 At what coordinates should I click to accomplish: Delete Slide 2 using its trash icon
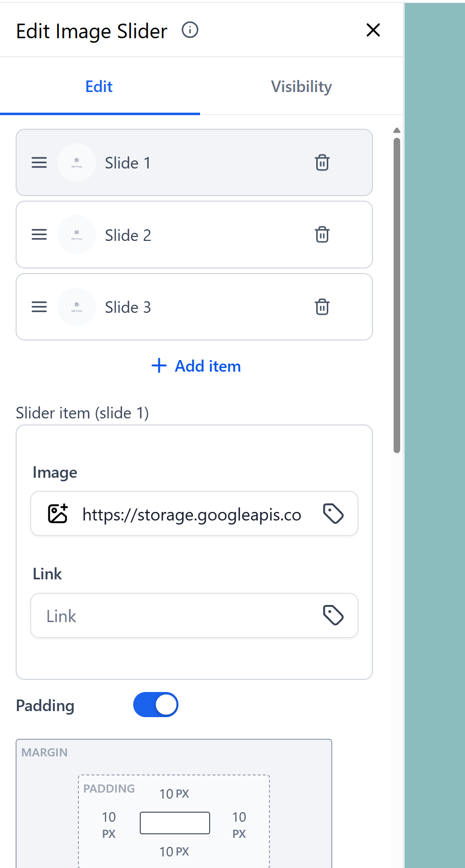322,234
